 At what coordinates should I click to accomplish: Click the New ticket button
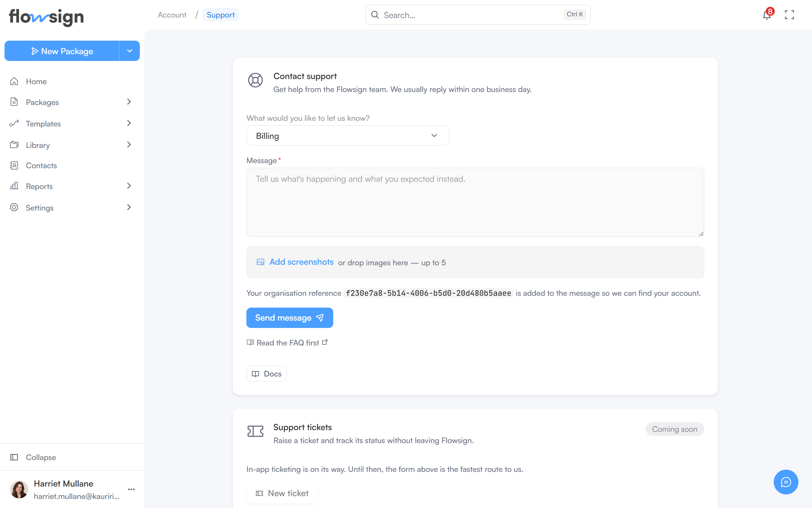point(282,493)
